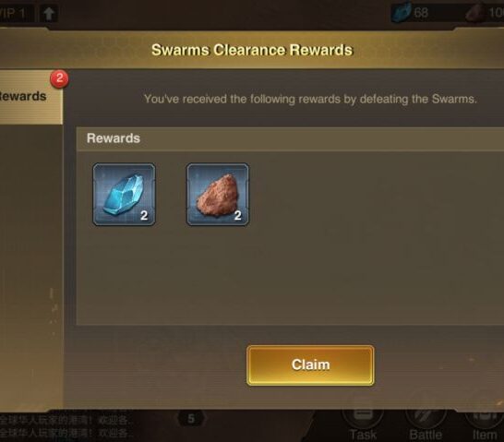Image resolution: width=504 pixels, height=442 pixels.
Task: Tap the hexagon badge showing 5
Action: point(191,418)
